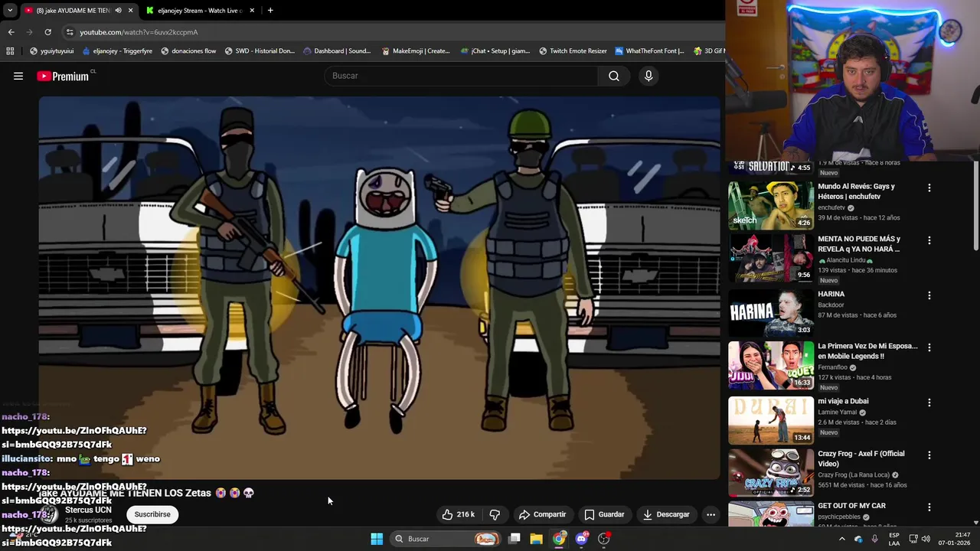View site information icon in address bar
Screen dimensions: 980x551
70,32
